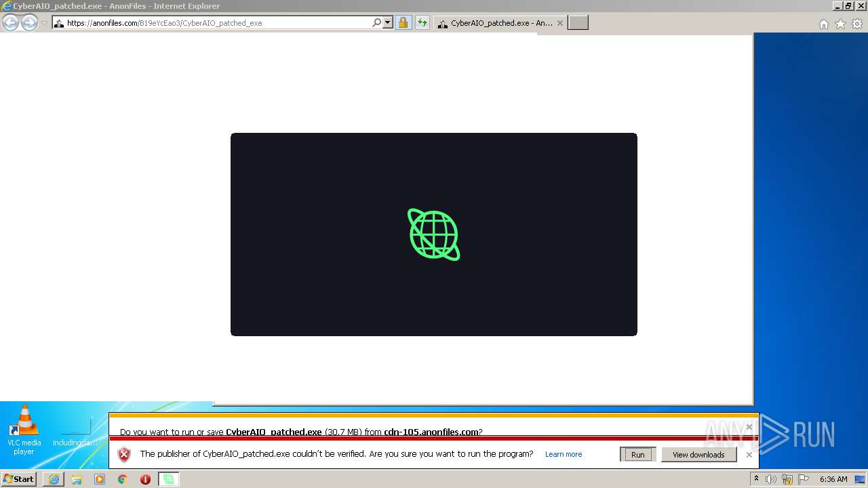Open the security lock report icon
The image size is (868, 488).
pos(403,22)
